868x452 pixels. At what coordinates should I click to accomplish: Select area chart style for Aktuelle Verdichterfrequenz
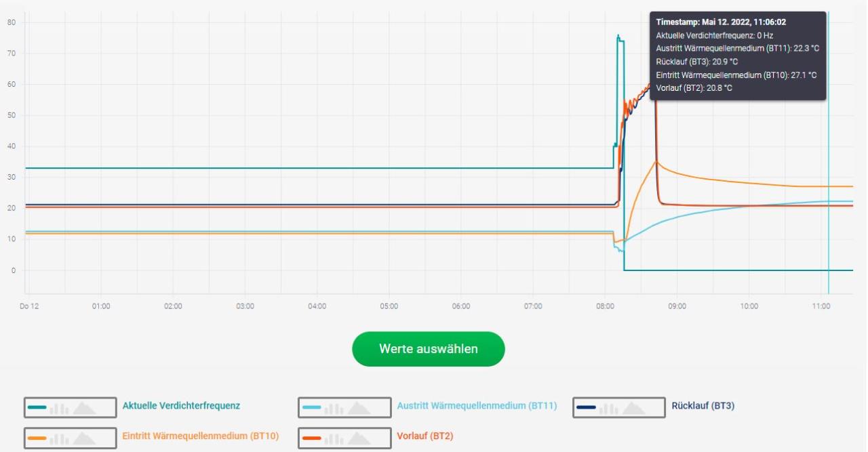pos(85,408)
